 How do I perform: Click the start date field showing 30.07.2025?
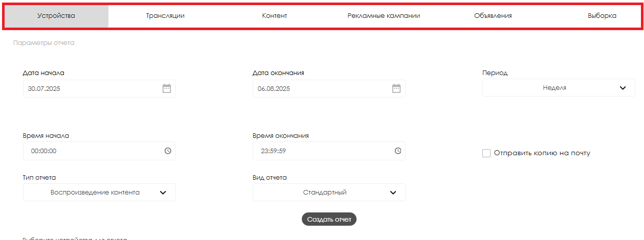[87, 89]
